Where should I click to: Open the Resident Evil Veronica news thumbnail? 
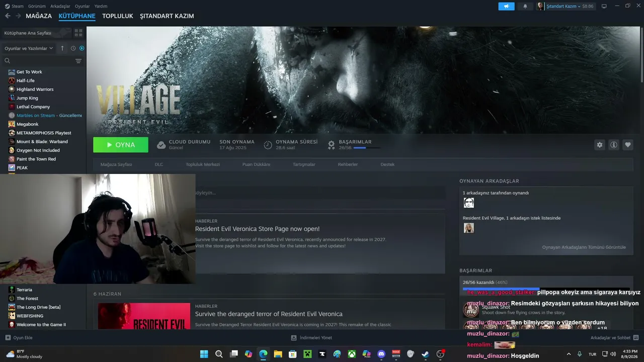(144, 316)
